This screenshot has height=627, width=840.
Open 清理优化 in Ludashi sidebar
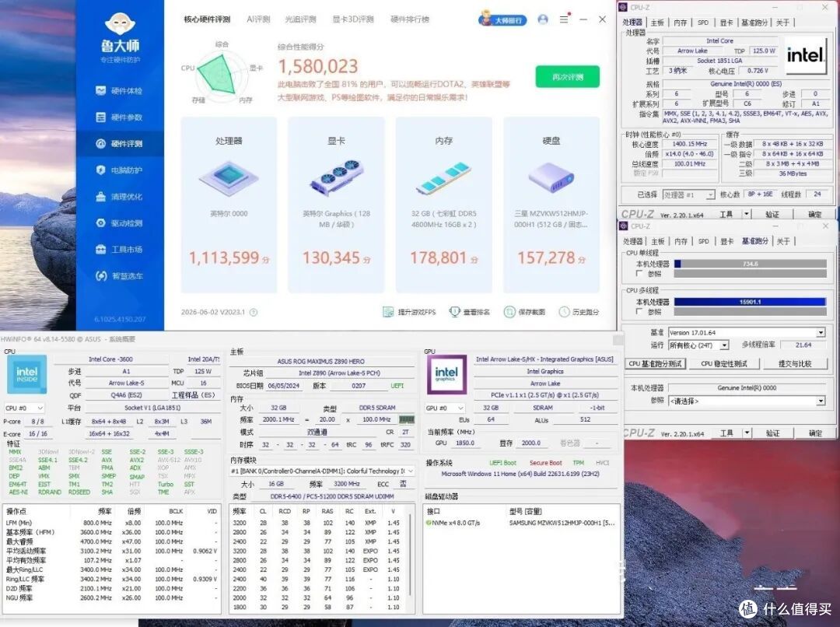(119, 196)
